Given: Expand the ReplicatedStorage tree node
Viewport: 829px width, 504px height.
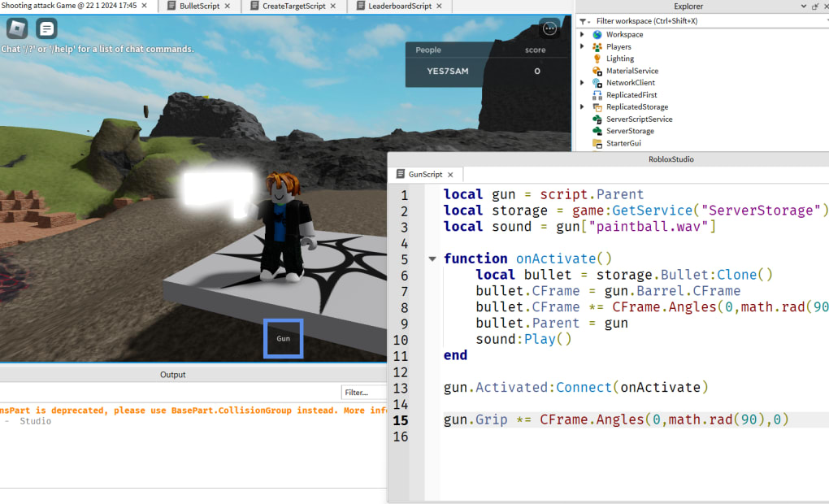Looking at the screenshot, I should (582, 107).
